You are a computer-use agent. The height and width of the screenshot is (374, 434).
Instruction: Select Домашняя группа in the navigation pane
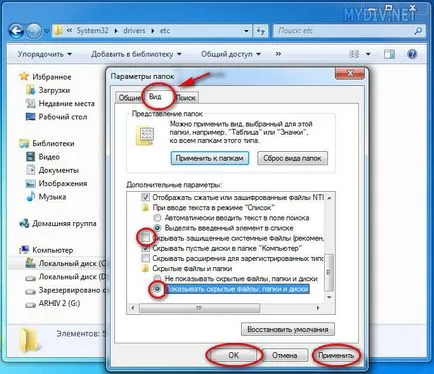[x=58, y=223]
